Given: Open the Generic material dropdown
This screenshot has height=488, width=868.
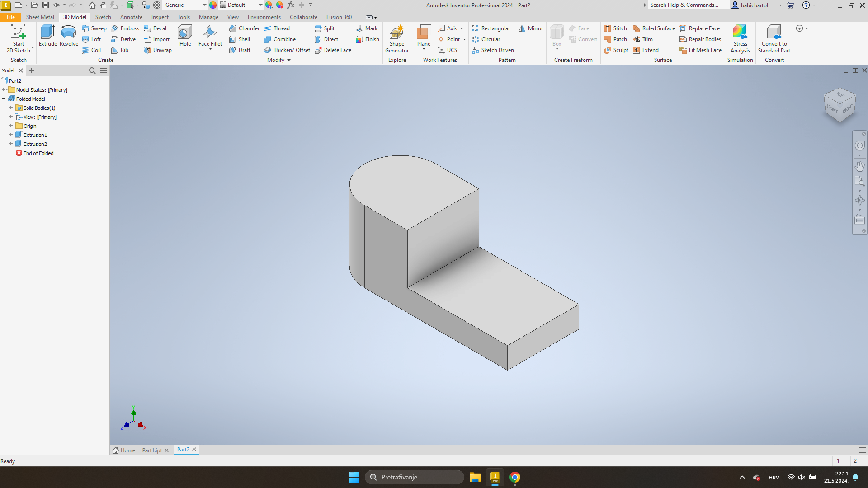Looking at the screenshot, I should [204, 5].
